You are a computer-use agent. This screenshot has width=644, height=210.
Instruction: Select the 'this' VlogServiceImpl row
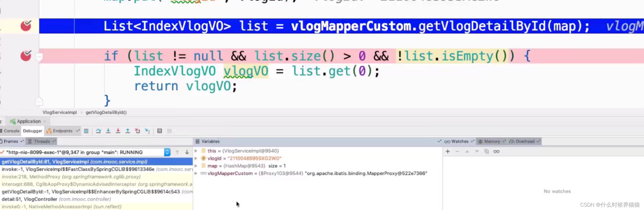[x=318, y=151]
